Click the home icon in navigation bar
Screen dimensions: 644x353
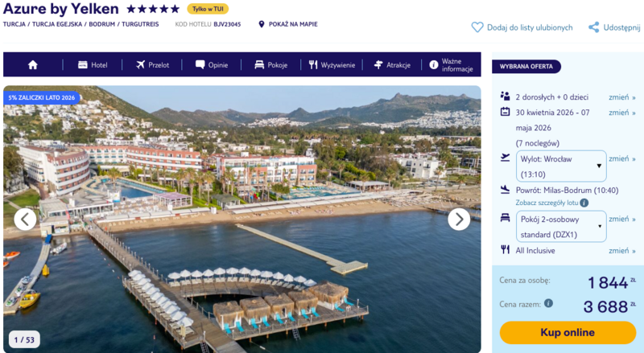[33, 65]
